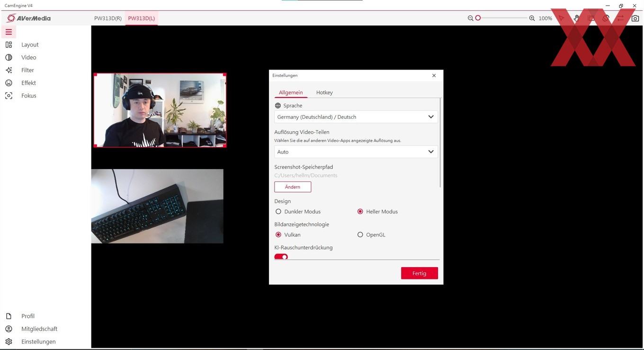Viewport: 644px width, 350px height.
Task: Click the Effekt label in sidebar
Action: coord(28,83)
